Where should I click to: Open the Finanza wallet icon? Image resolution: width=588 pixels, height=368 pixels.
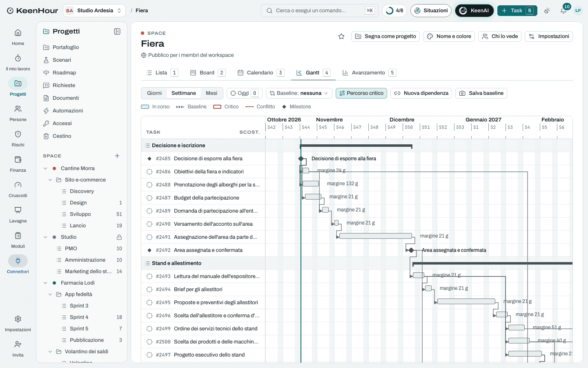coord(18,159)
